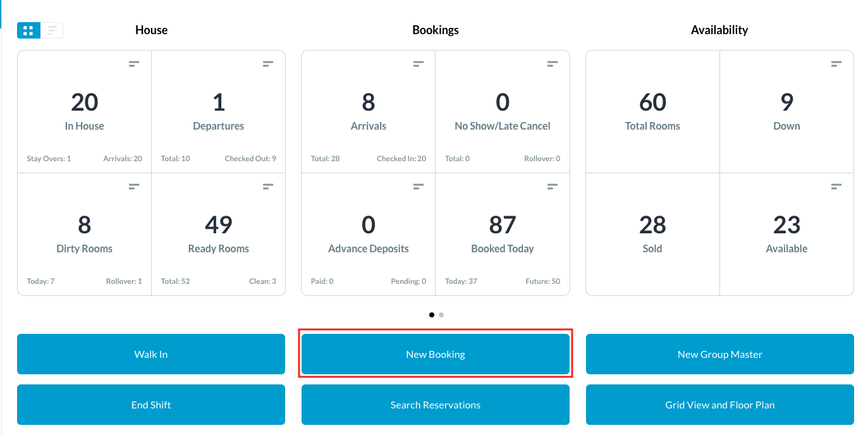Open the Dirty Rooms tile menu icon
Screen dimensions: 868x435
point(134,187)
